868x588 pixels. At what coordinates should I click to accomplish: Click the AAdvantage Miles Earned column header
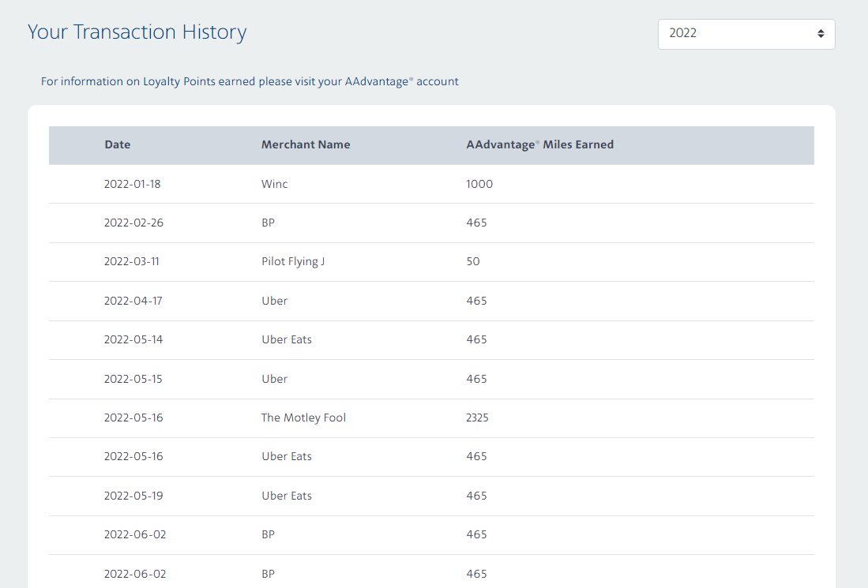[x=539, y=145]
